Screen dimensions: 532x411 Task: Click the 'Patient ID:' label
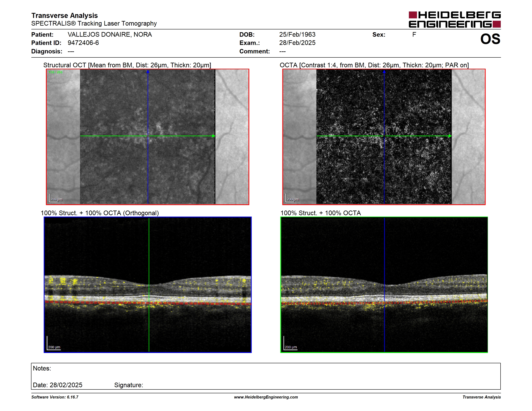click(46, 43)
